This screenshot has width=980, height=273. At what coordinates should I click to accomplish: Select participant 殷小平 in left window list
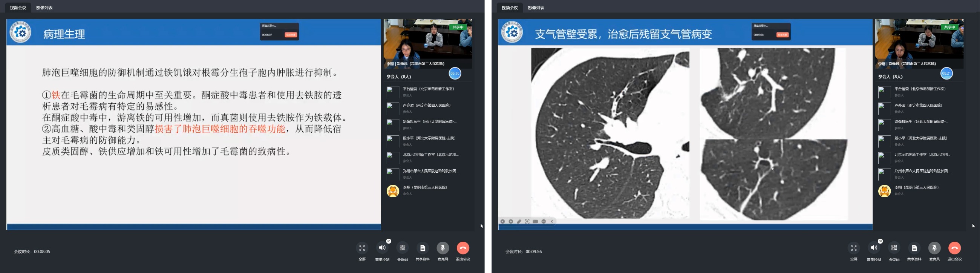427,141
